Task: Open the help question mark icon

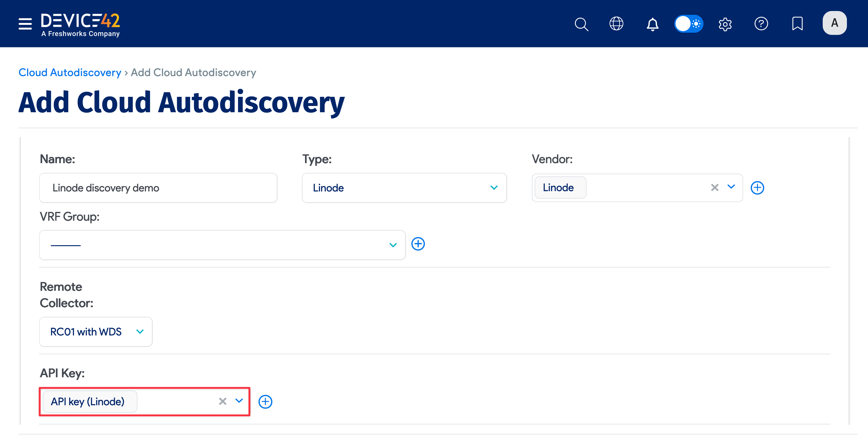Action: (761, 24)
